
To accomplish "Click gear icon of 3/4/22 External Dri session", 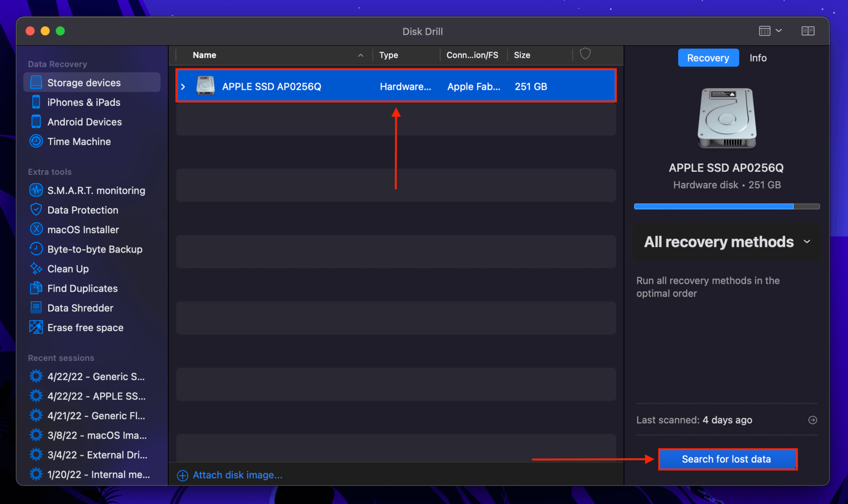I will (36, 454).
